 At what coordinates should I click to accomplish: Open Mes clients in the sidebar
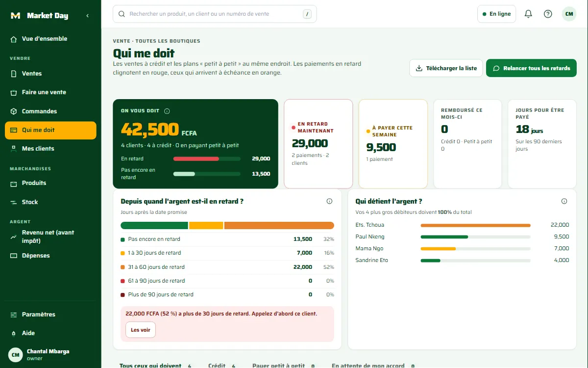[50, 149]
